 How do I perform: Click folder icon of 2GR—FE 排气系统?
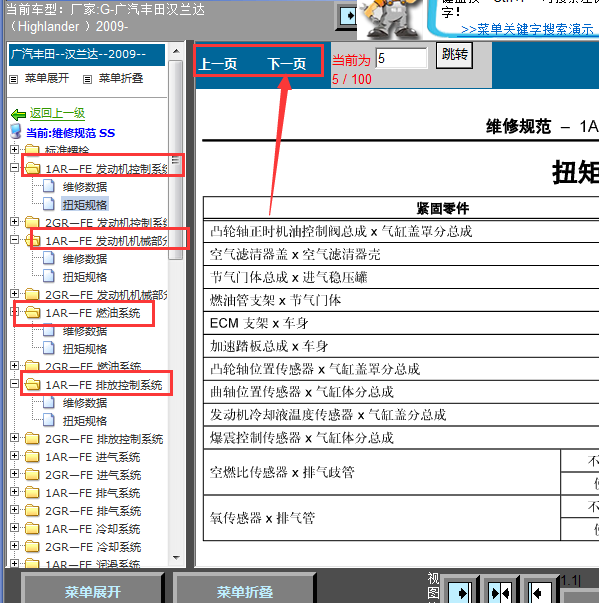click(x=32, y=510)
